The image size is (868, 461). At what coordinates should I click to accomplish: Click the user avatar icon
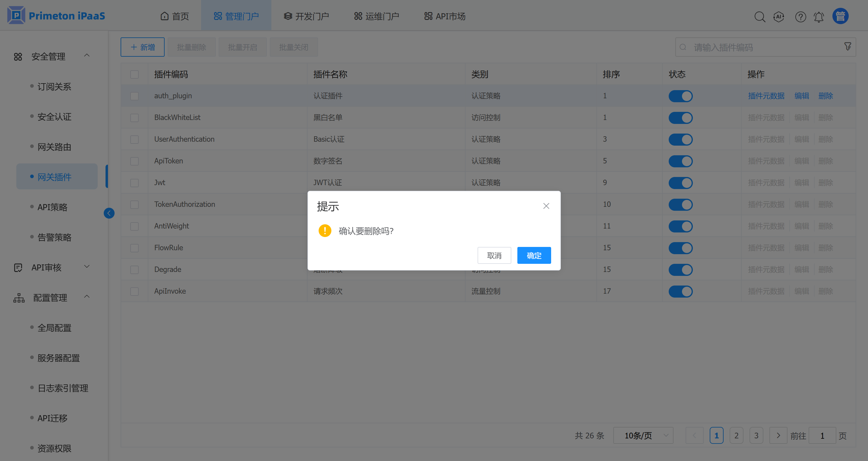pos(840,16)
